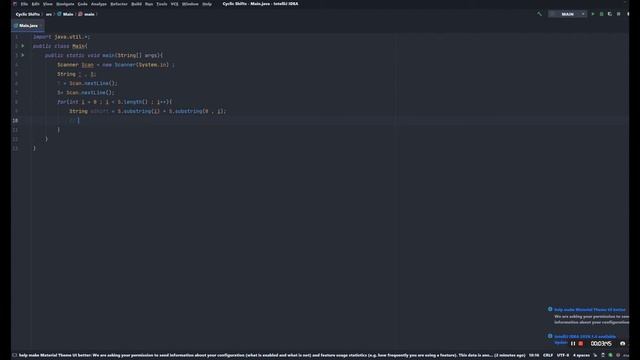
Task: Open the VCS menu
Action: pyautogui.click(x=175, y=4)
